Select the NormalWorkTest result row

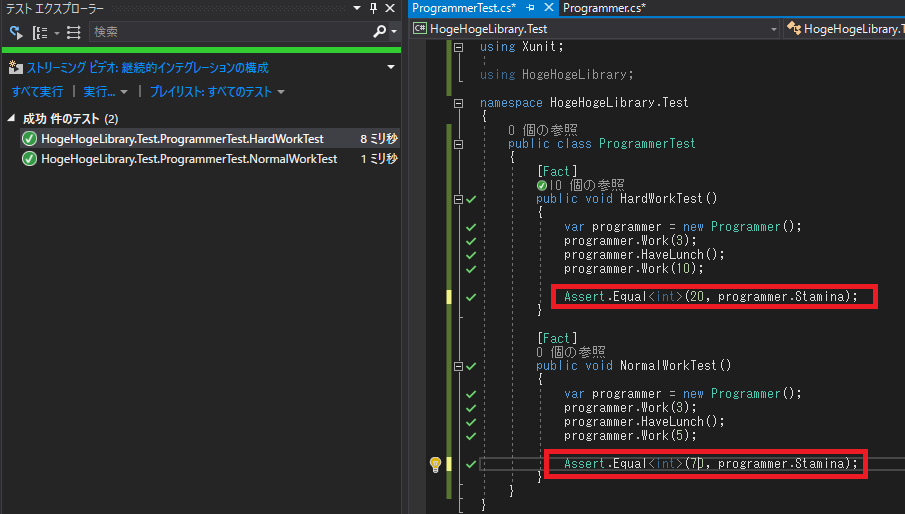coord(210,159)
